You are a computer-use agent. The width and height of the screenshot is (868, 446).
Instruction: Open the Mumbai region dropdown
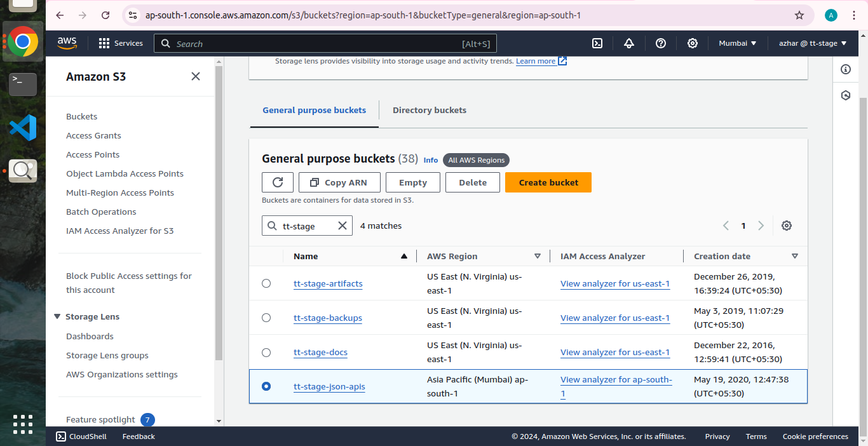737,43
